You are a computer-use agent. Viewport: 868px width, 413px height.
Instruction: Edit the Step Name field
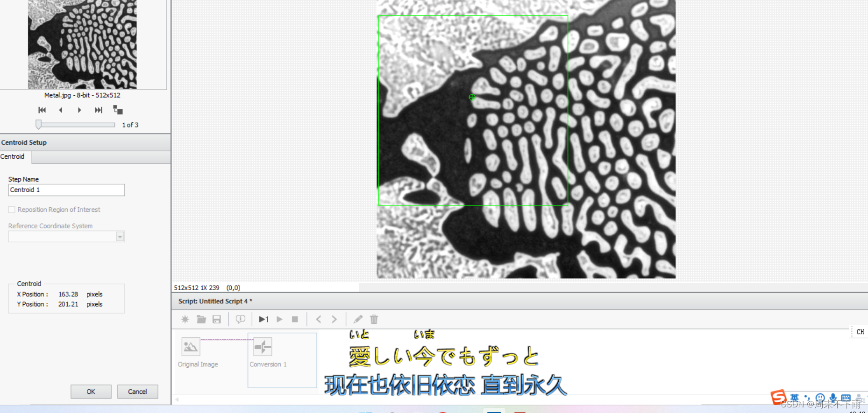[66, 190]
